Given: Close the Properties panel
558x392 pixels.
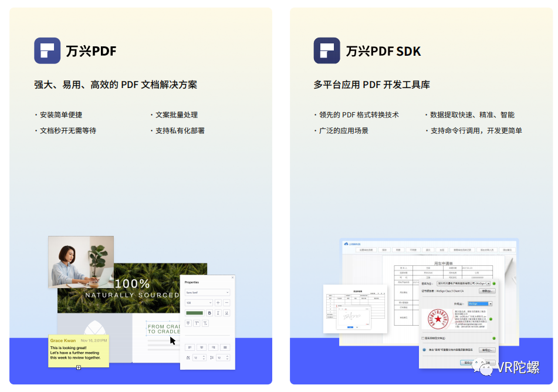Looking at the screenshot, I should [x=233, y=278].
